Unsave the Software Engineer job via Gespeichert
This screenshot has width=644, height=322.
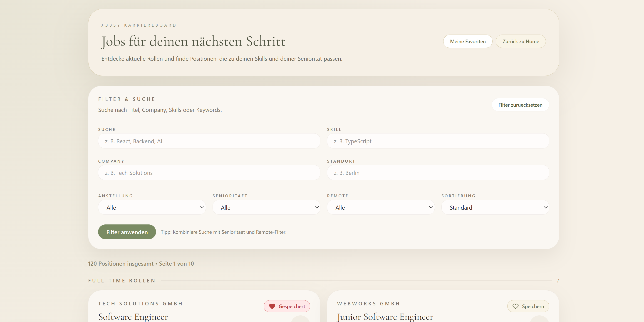(287, 306)
